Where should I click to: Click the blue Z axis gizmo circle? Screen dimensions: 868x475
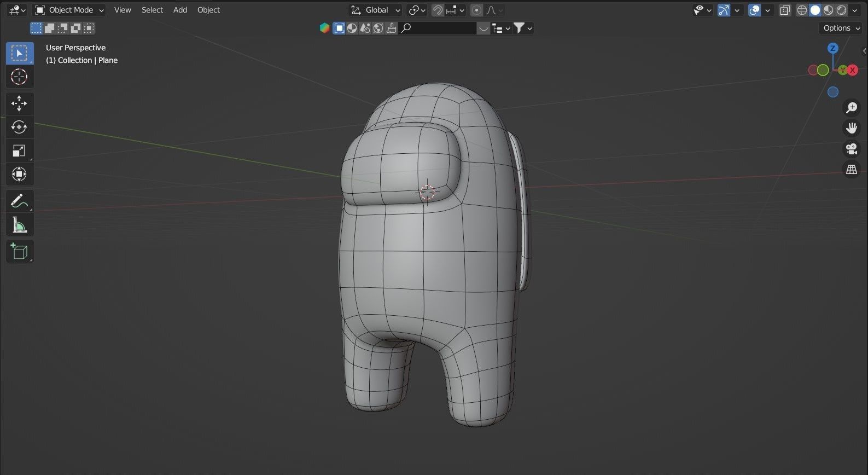click(x=833, y=48)
